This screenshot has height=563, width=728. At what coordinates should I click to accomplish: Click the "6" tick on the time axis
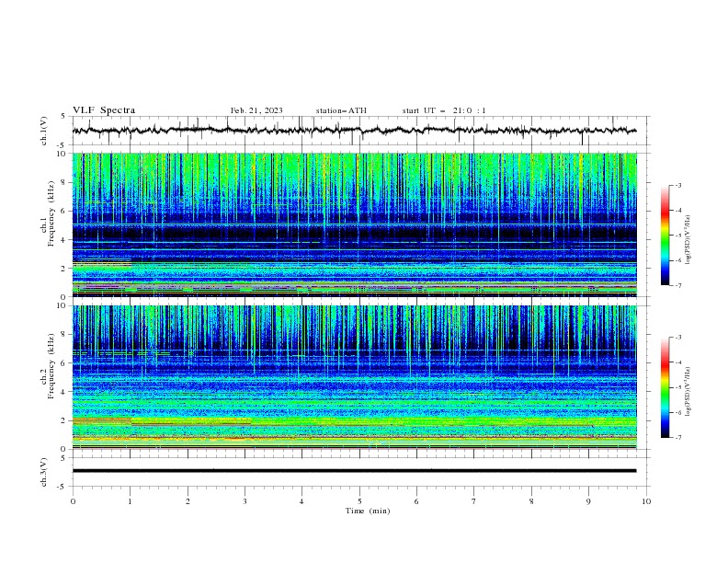tap(416, 501)
